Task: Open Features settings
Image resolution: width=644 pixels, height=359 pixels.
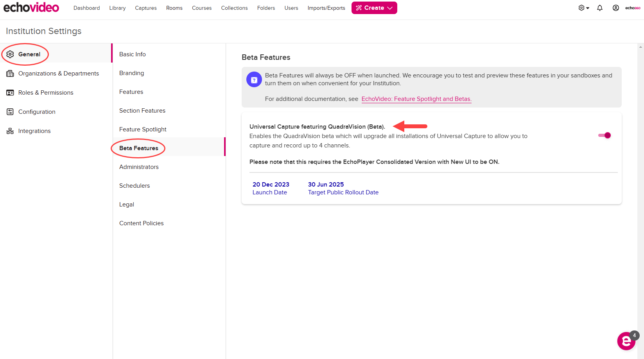Action: pyautogui.click(x=131, y=92)
